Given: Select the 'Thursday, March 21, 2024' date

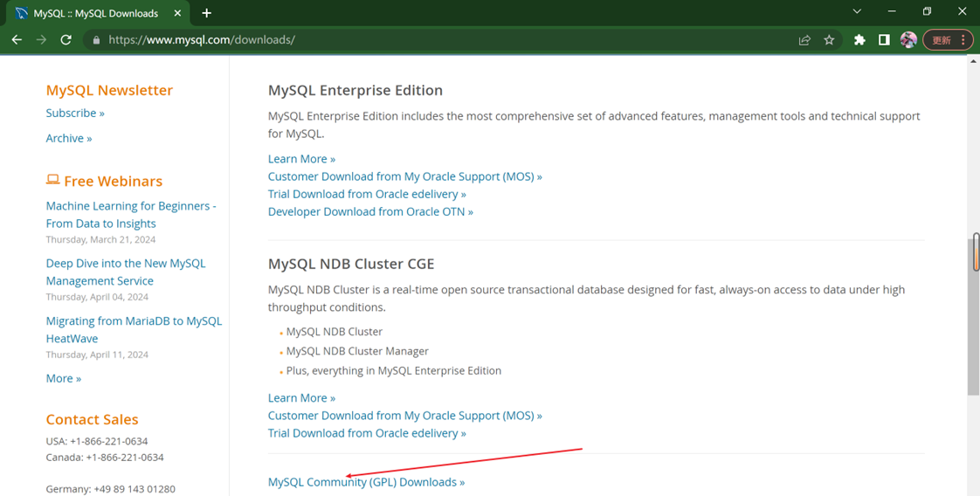Looking at the screenshot, I should tap(100, 239).
